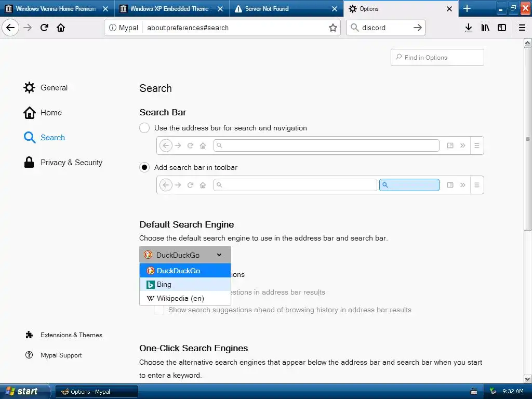Open Search preferences category
The width and height of the screenshot is (532, 399).
[x=44, y=137]
